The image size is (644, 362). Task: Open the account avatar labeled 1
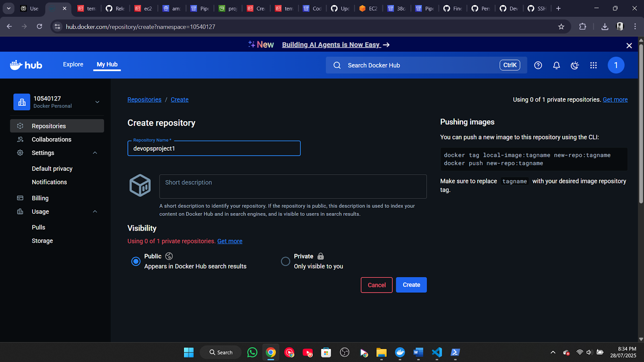point(616,65)
